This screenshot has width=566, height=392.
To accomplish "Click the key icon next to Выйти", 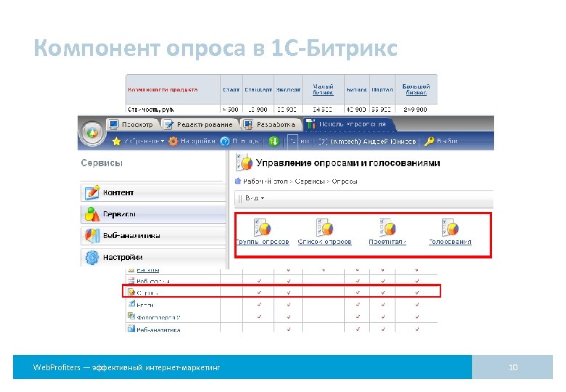I will [x=429, y=142].
